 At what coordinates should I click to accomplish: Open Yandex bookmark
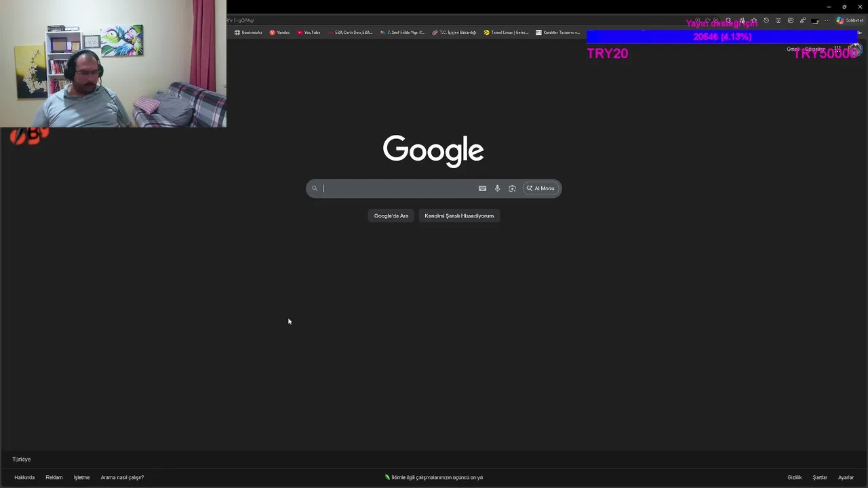point(279,33)
